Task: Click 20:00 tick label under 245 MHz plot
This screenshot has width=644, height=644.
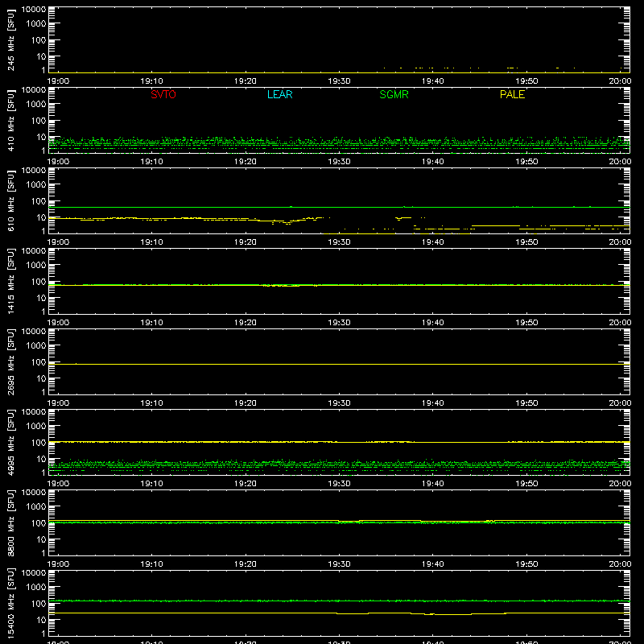Action: (x=620, y=81)
